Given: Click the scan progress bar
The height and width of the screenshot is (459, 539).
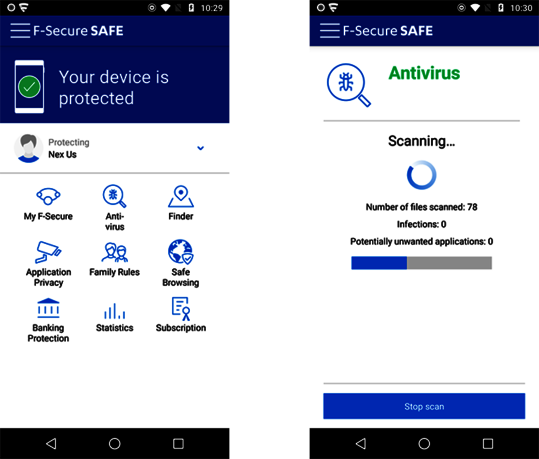Looking at the screenshot, I should coord(421,263).
